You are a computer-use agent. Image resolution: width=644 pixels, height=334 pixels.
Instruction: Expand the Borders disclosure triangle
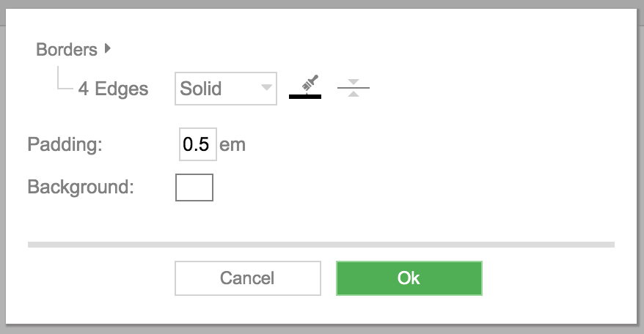click(108, 48)
